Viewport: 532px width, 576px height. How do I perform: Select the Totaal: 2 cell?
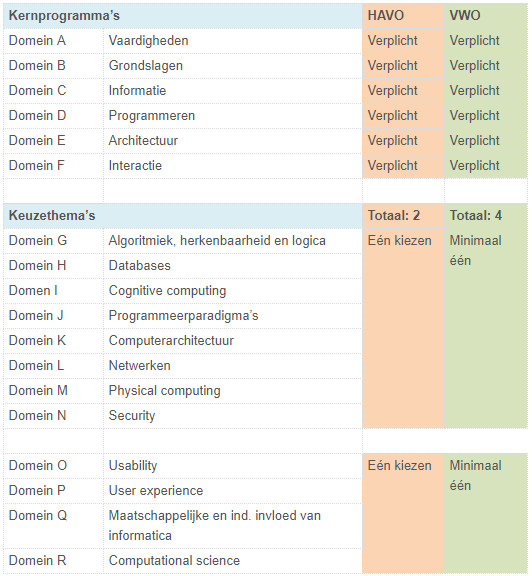[x=403, y=216]
